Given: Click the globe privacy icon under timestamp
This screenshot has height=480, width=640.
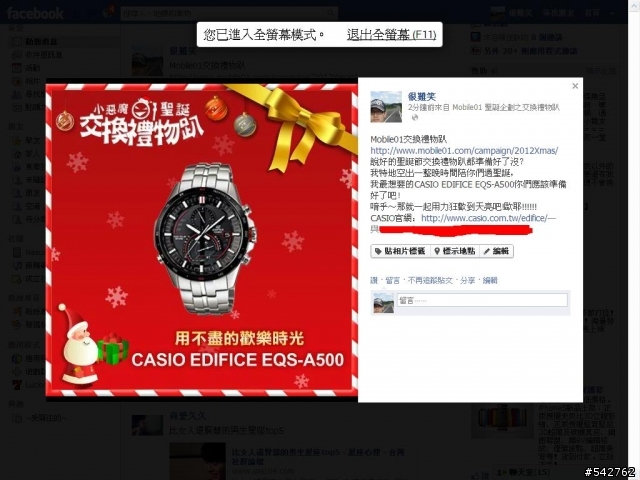Looking at the screenshot, I should (x=415, y=118).
